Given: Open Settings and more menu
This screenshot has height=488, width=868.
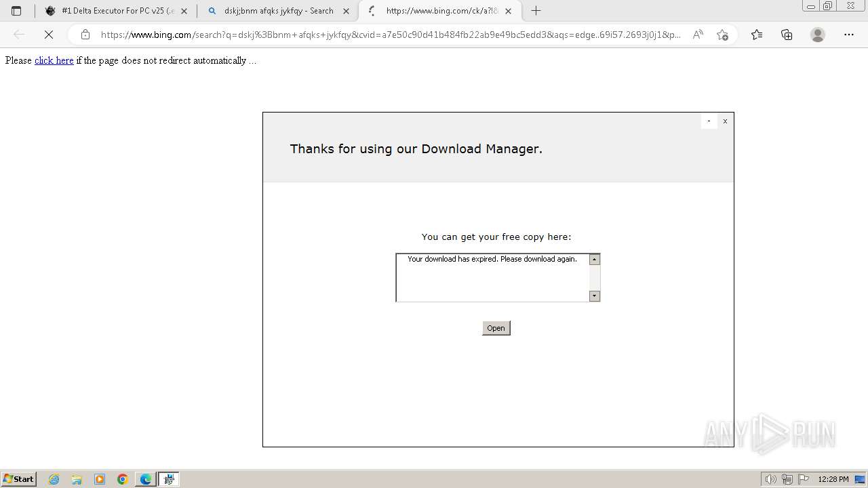Looking at the screenshot, I should pos(848,35).
